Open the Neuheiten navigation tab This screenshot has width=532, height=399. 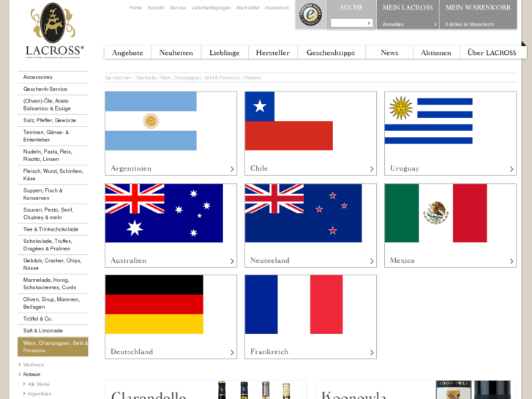pos(176,53)
